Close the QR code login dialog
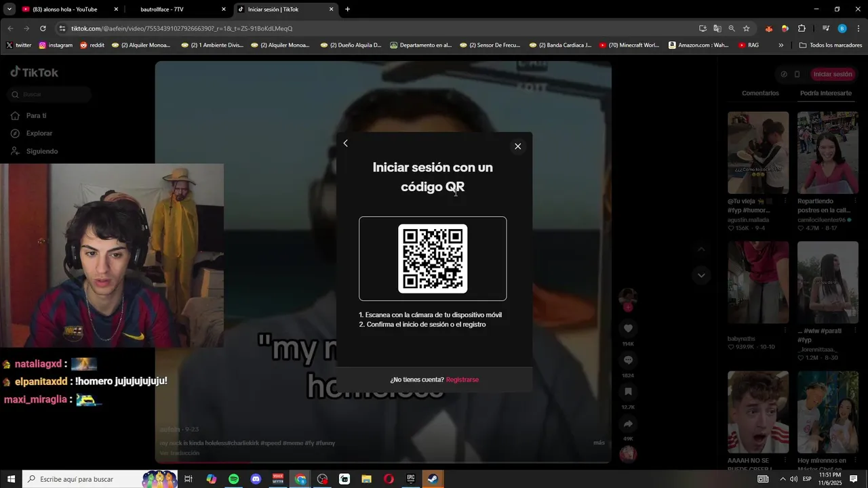 (x=517, y=146)
